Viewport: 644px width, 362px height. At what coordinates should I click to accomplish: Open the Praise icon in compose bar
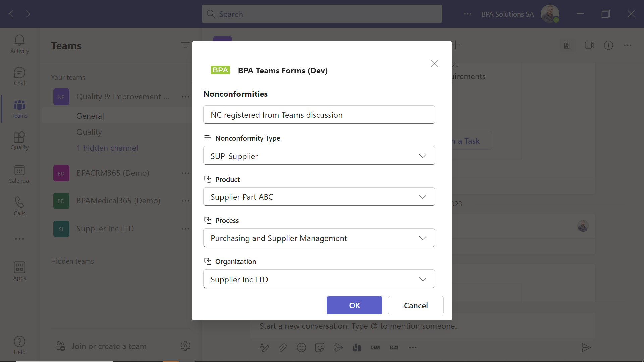point(357,348)
